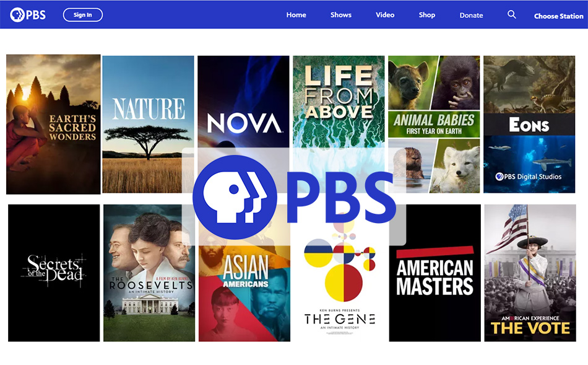Open the Shop menu item
Screen dimensions: 588x365
click(x=426, y=15)
